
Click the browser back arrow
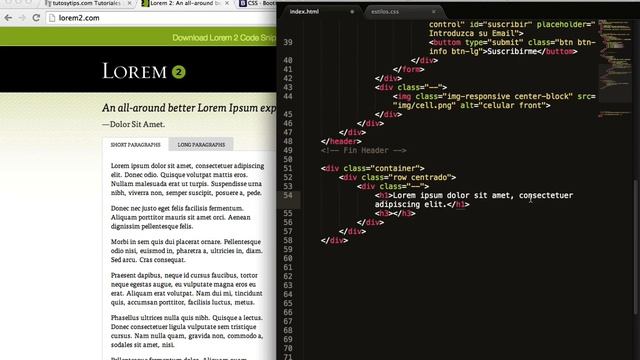[8, 18]
